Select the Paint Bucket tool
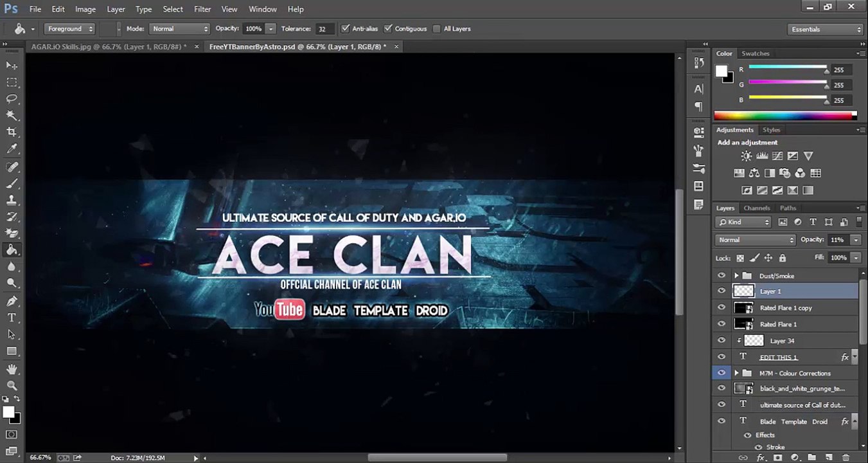 coord(12,251)
